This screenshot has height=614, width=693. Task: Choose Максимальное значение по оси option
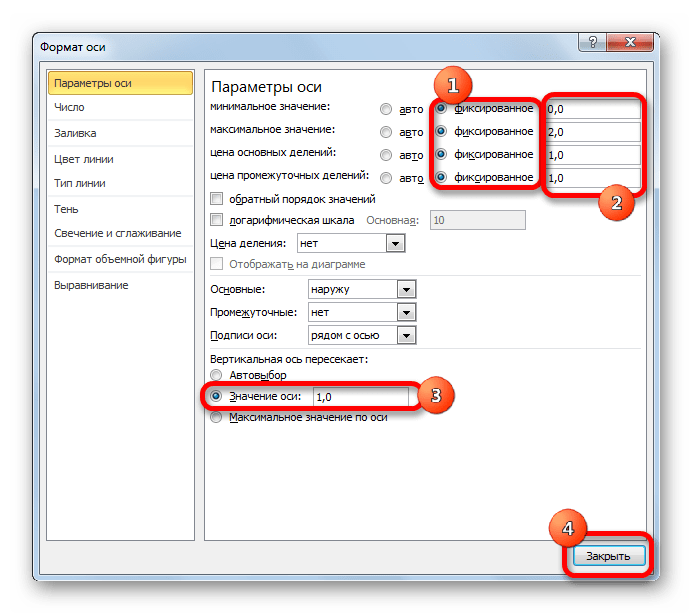tap(216, 418)
